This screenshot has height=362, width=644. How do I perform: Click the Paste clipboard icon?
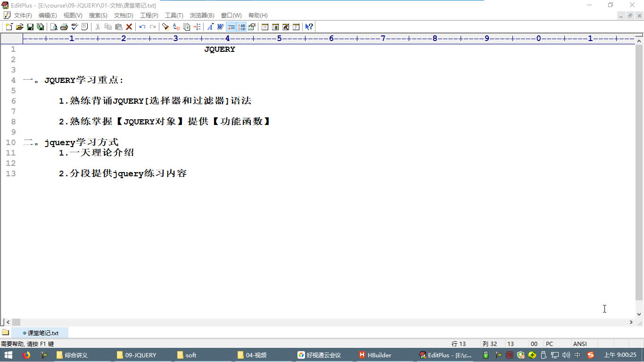[x=118, y=27]
